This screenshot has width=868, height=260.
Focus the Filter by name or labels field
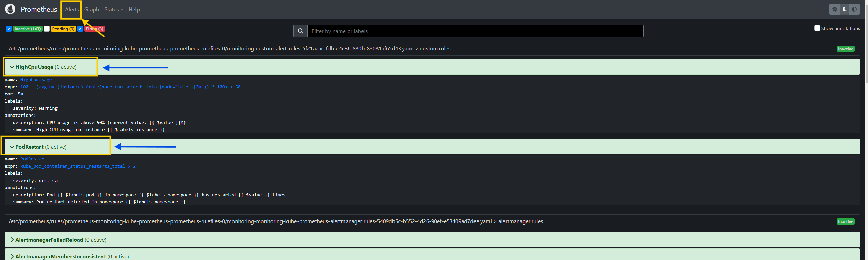(x=475, y=31)
